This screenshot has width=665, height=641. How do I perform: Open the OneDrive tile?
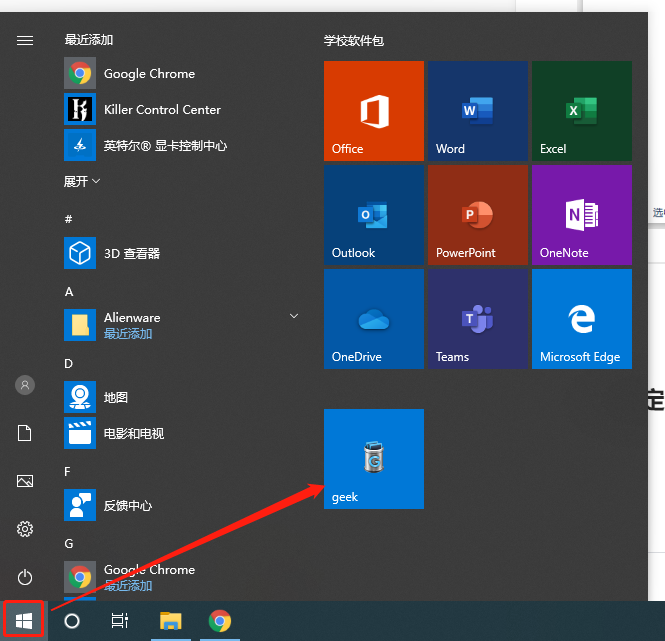[374, 319]
